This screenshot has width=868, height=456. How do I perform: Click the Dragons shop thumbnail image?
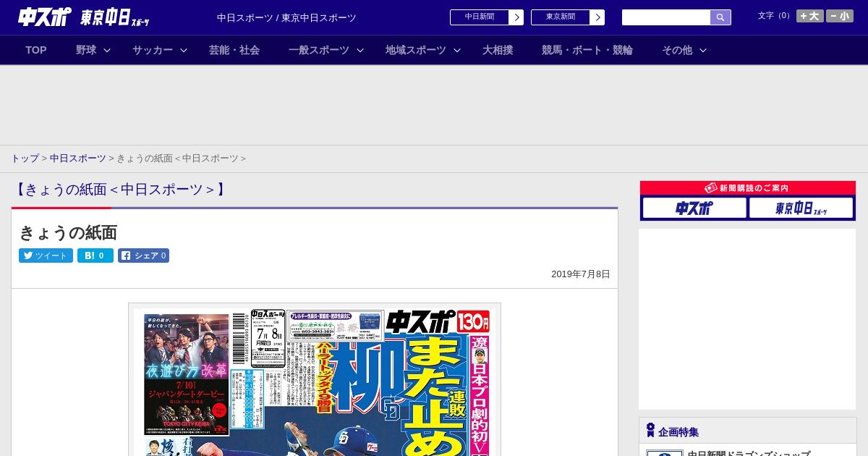[664, 453]
